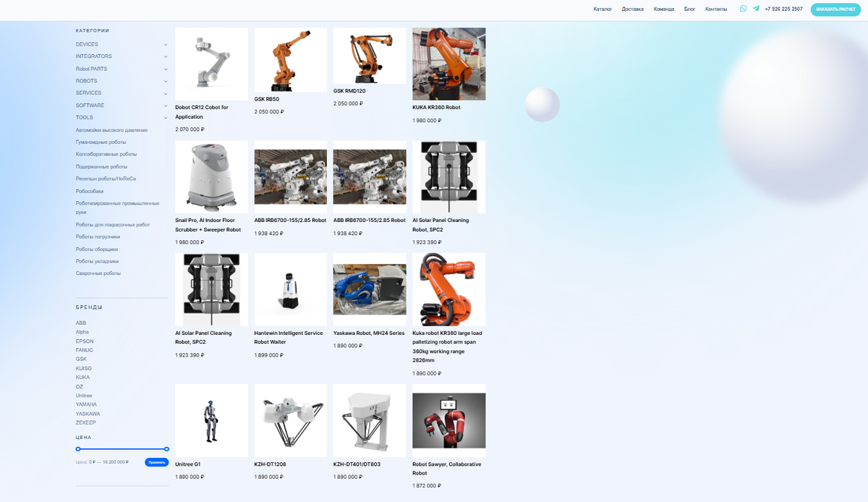868x502 pixels.
Task: Select Роботы укладчики category
Action: pos(97,261)
